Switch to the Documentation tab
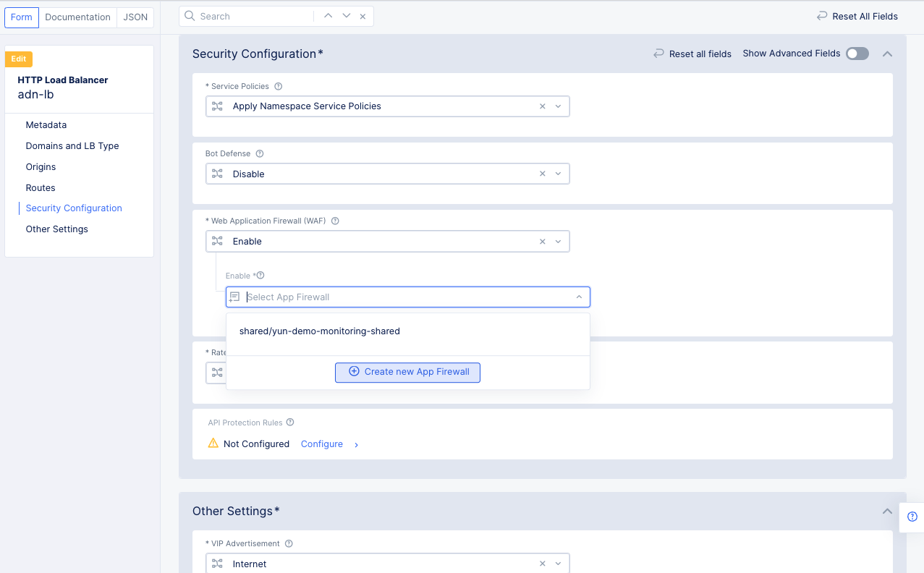Image resolution: width=924 pixels, height=573 pixels. [77, 17]
